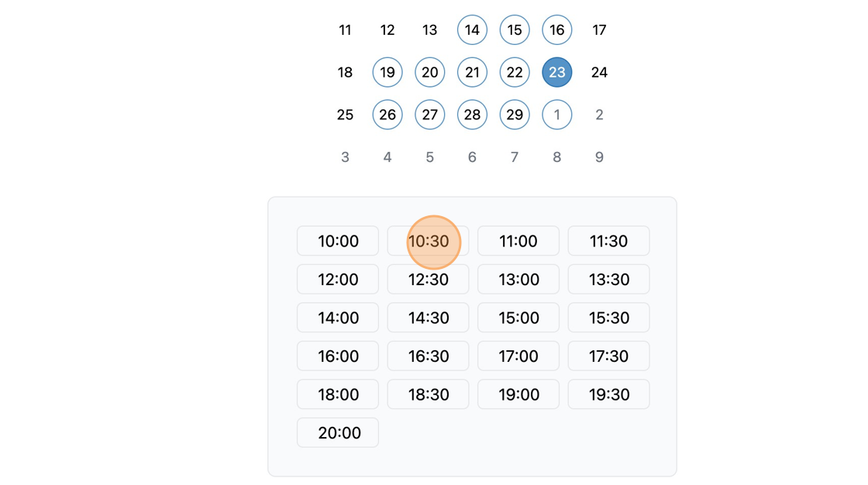Select the 11:30 time slot

click(608, 241)
